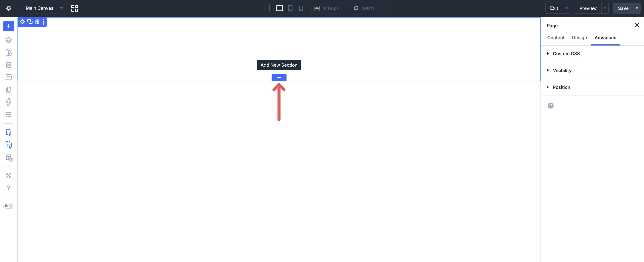Screen dimensions: 644x262
Task: Click the help circle in the Page panel
Action: (x=550, y=106)
